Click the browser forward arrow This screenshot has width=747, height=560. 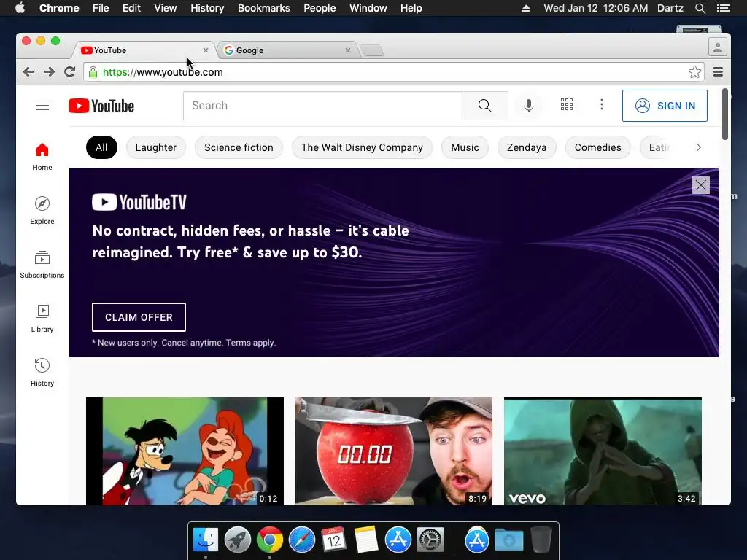tap(49, 72)
